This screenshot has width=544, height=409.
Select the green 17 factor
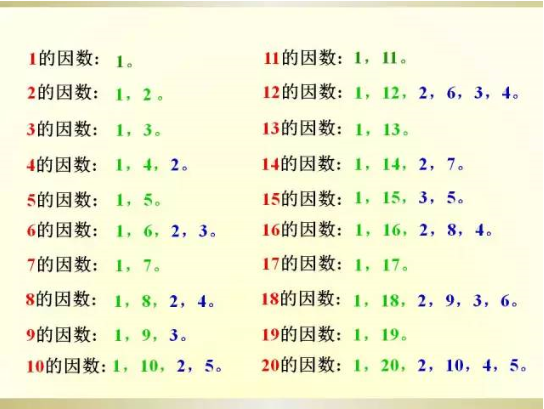pyautogui.click(x=391, y=265)
